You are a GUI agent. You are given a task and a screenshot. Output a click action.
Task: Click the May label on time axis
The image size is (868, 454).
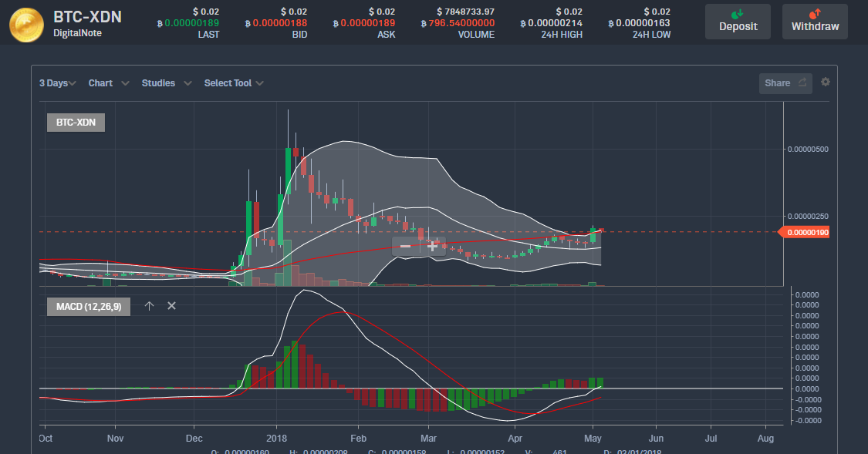pos(593,438)
